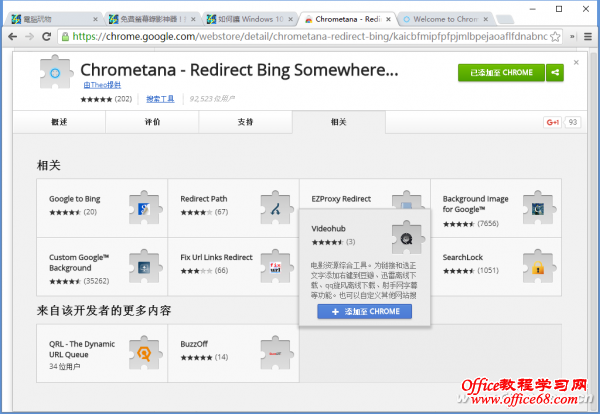
Task: Open the Chrome hamburger menu
Action: (x=588, y=37)
